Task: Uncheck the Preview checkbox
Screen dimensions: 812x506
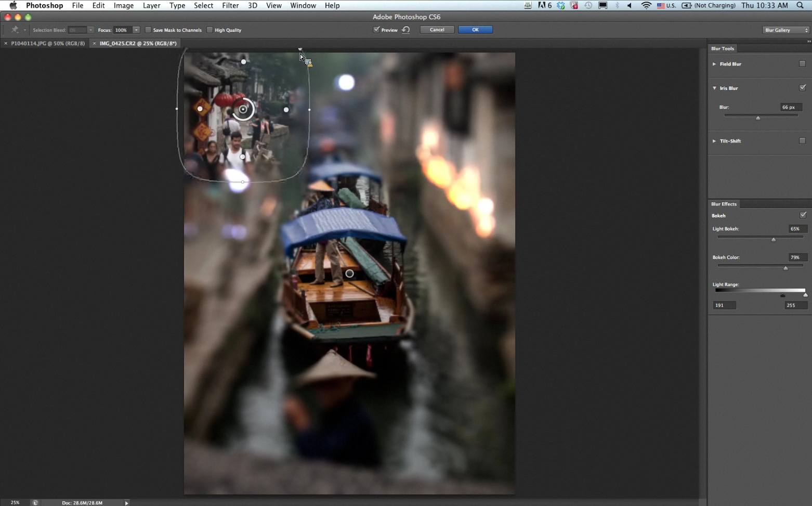Action: click(x=376, y=30)
